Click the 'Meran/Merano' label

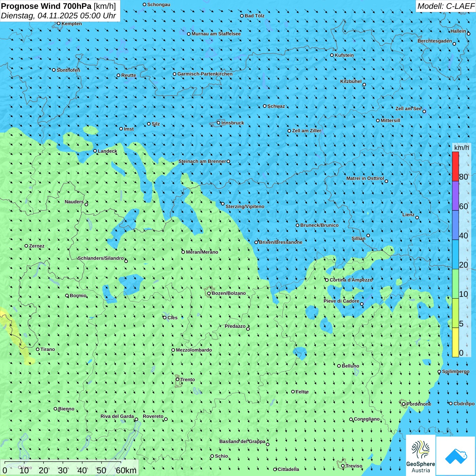tap(202, 252)
